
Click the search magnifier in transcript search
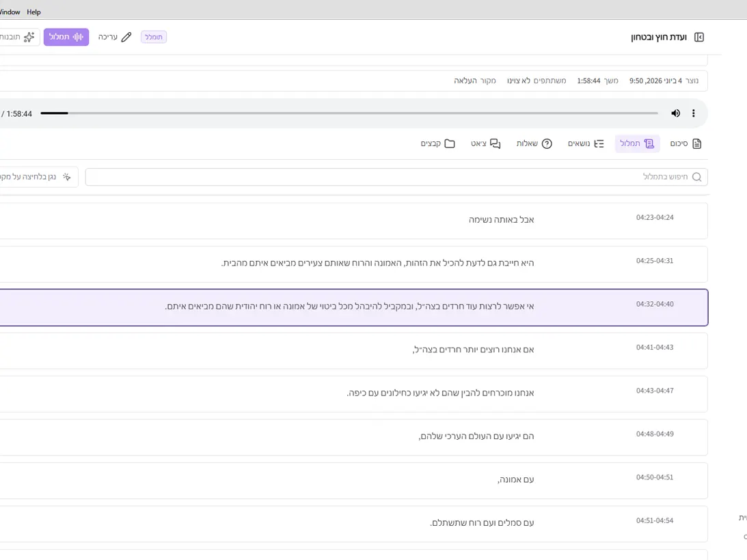[697, 177]
